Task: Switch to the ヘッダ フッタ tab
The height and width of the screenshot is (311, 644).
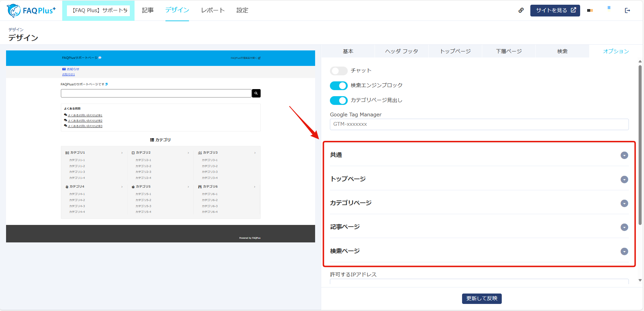Action: [x=402, y=51]
